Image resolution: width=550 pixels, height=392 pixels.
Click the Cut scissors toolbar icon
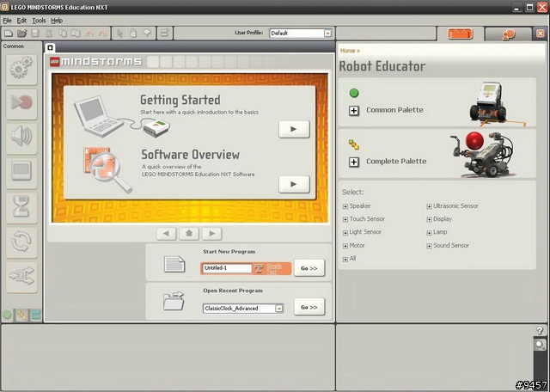tap(49, 34)
